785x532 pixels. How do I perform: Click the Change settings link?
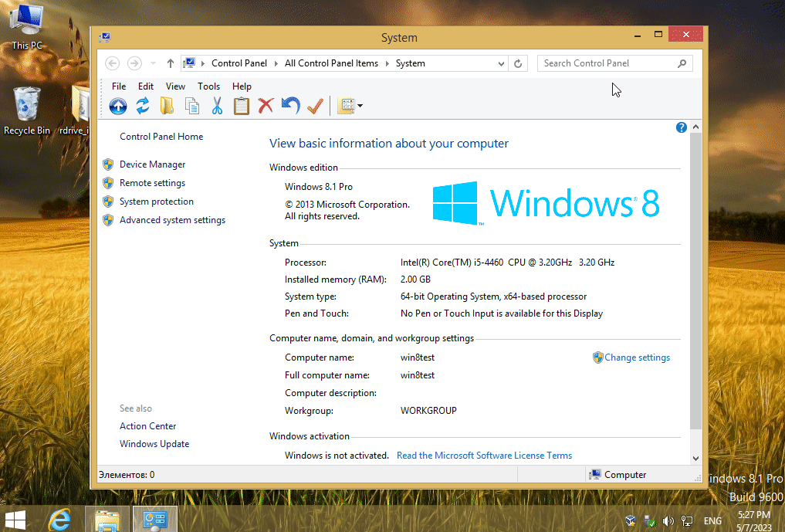tap(637, 357)
